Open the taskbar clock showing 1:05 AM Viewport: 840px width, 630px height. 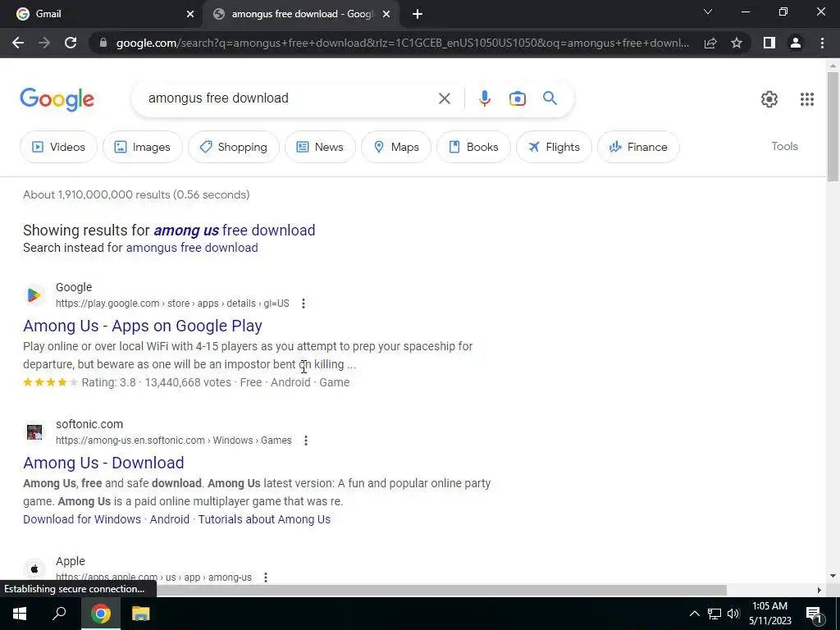point(769,614)
